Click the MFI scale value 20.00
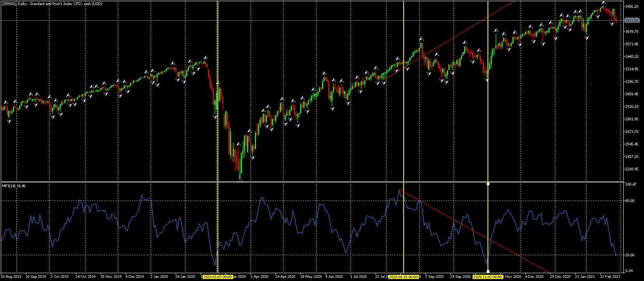 pyautogui.click(x=630, y=255)
